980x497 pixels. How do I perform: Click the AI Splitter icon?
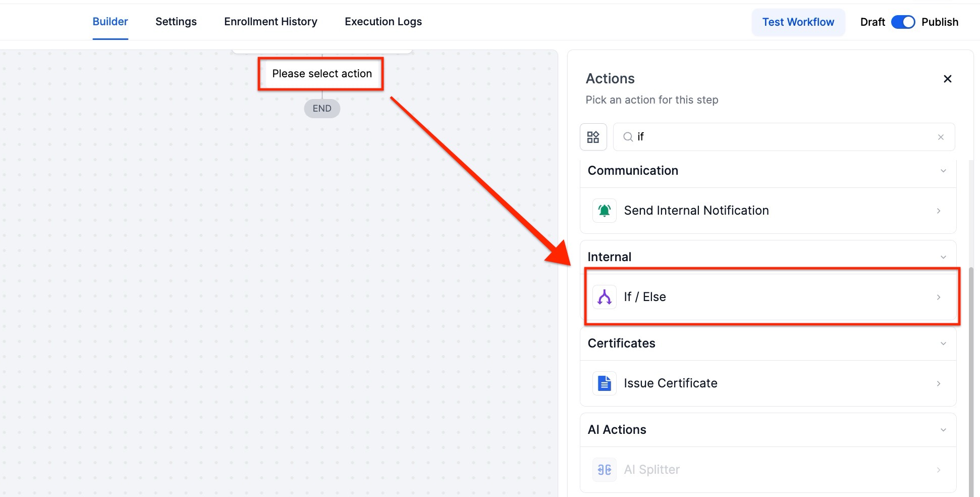tap(604, 470)
